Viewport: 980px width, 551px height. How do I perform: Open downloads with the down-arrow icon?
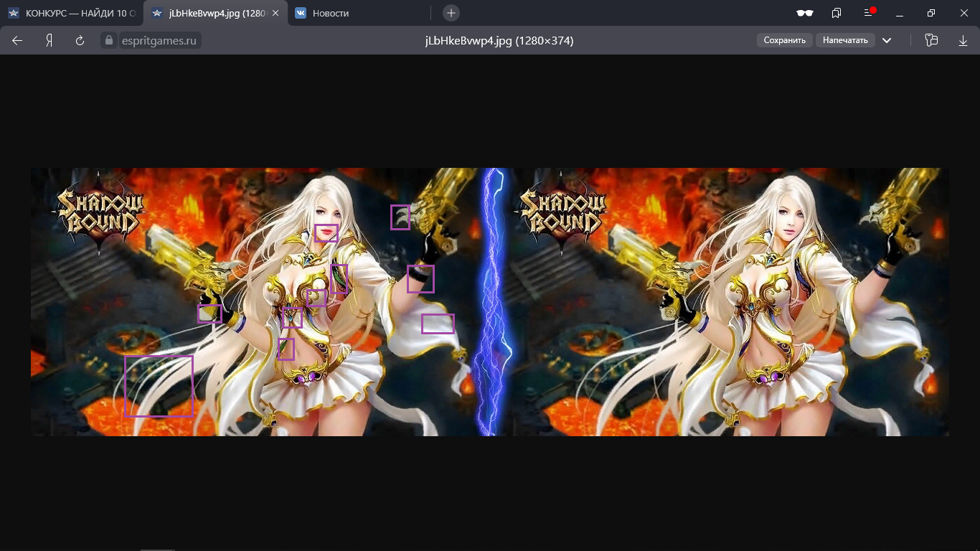click(x=963, y=41)
